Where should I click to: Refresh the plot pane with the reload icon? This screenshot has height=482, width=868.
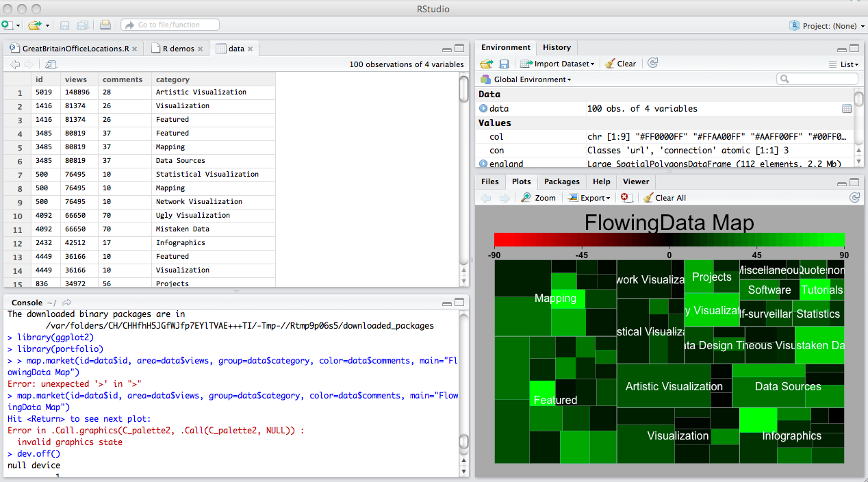pyautogui.click(x=854, y=197)
